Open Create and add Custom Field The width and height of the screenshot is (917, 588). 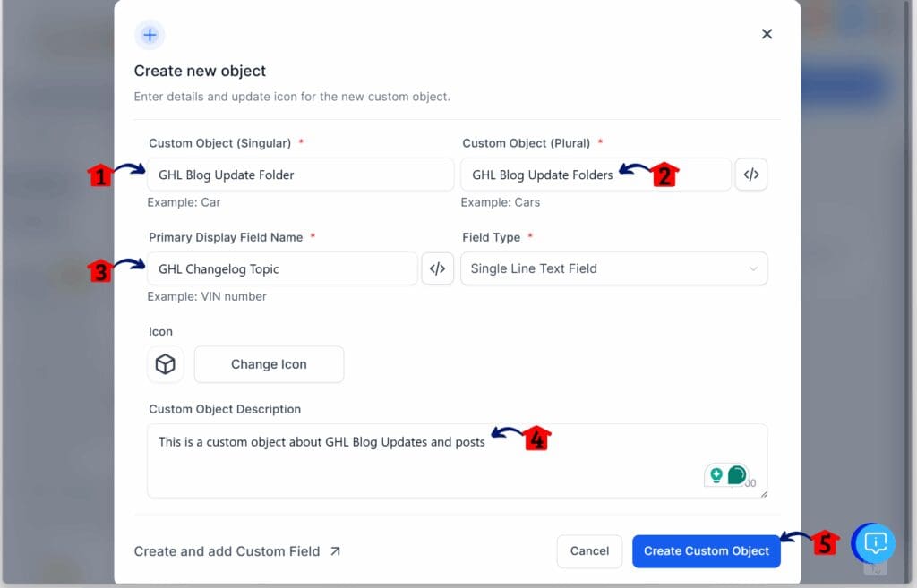point(227,551)
